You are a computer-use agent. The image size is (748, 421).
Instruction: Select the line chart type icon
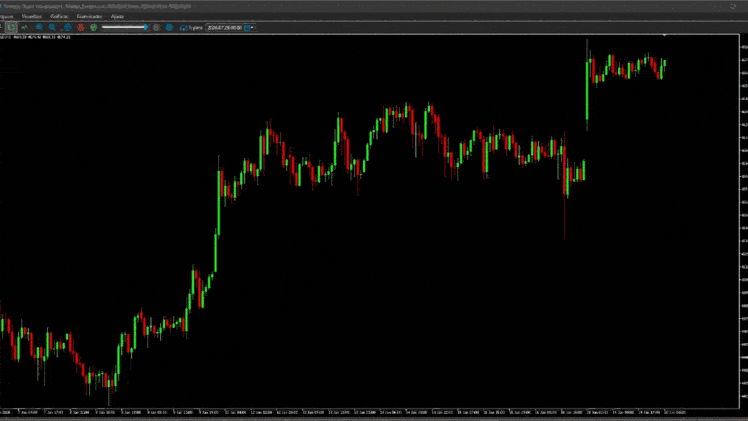24,27
